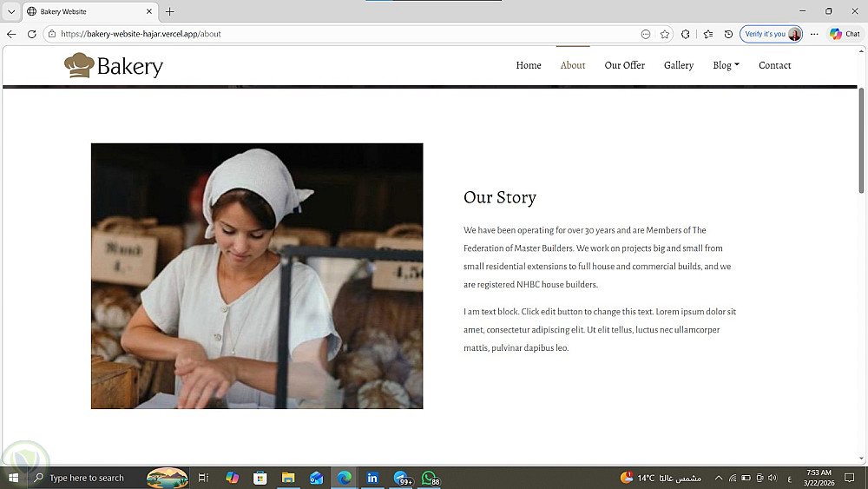Open Microsoft Store from taskbar
Screen dimensions: 868x489
pyautogui.click(x=260, y=478)
